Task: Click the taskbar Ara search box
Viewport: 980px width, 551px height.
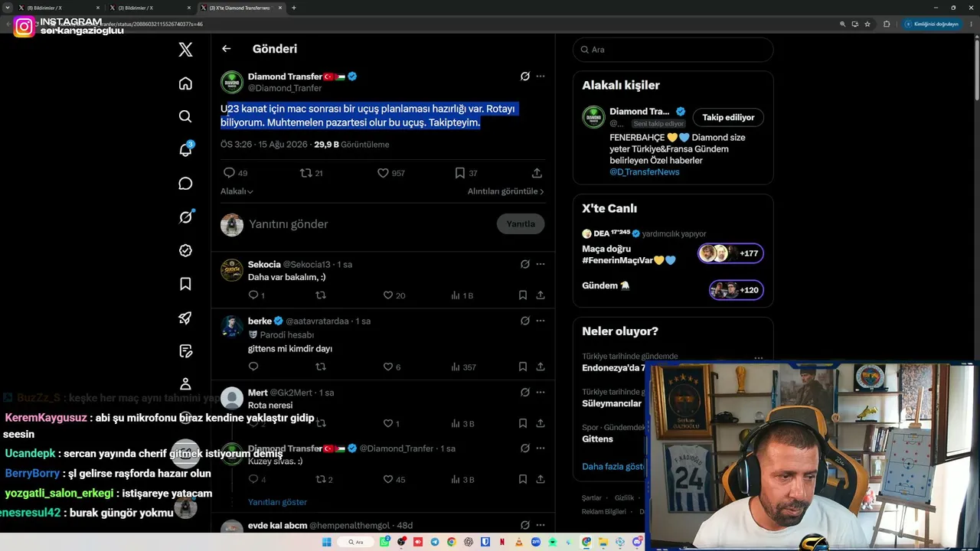Action: tap(356, 542)
